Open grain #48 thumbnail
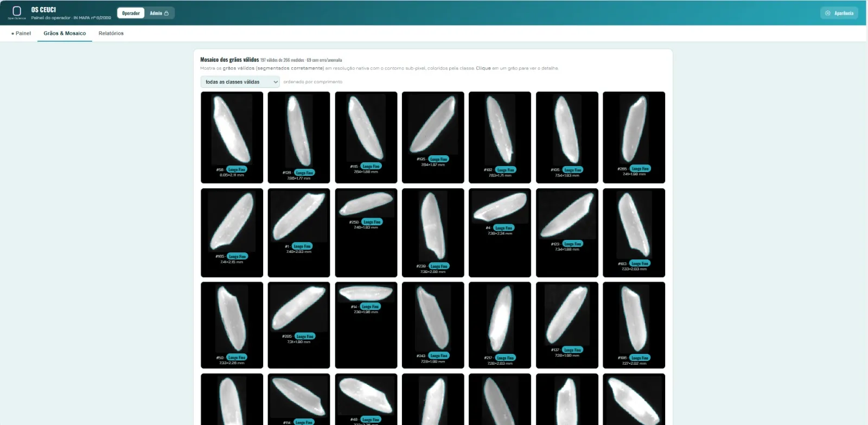Screen dimensions: 868x425 (x=366, y=399)
